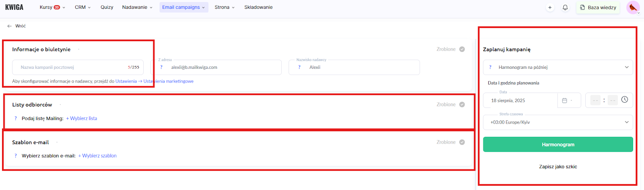Click the minutes box in time field

coord(613,101)
